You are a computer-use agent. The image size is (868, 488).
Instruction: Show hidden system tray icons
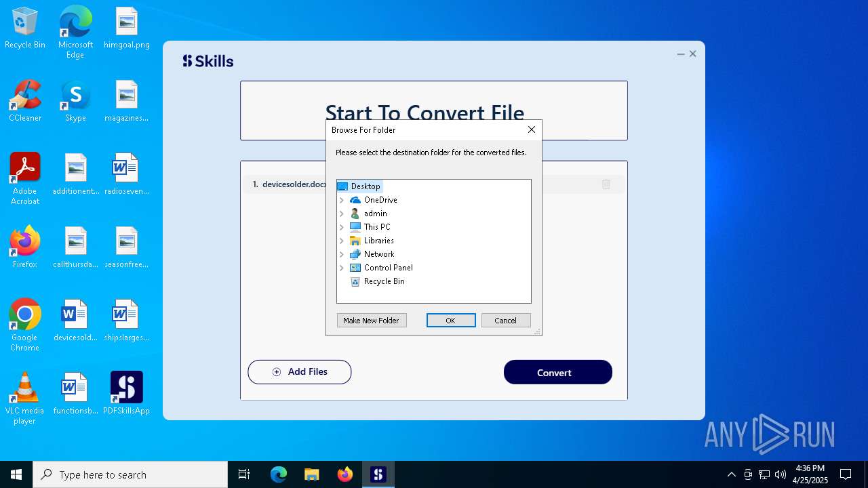pos(731,474)
